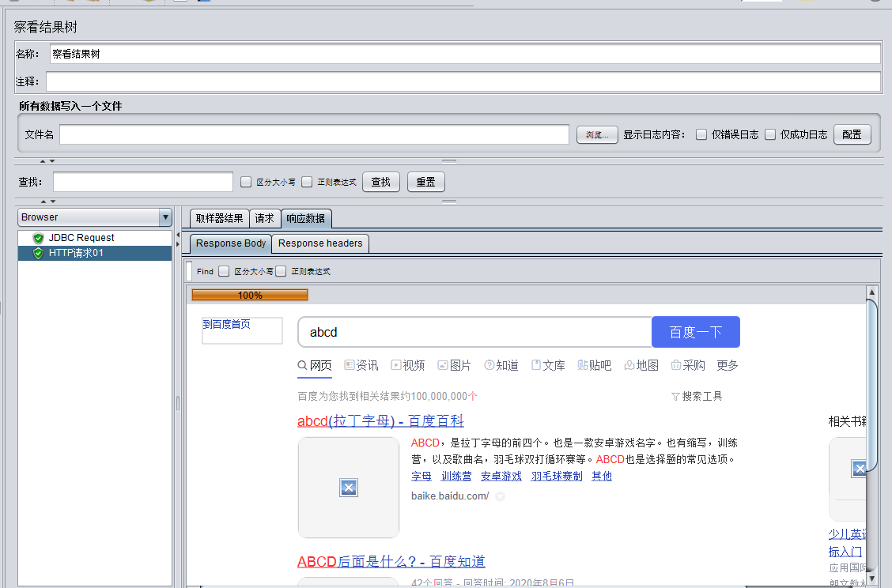This screenshot has width=892, height=588.
Task: Toggle 区分大小写 checkbox next to Find
Action: tap(224, 271)
